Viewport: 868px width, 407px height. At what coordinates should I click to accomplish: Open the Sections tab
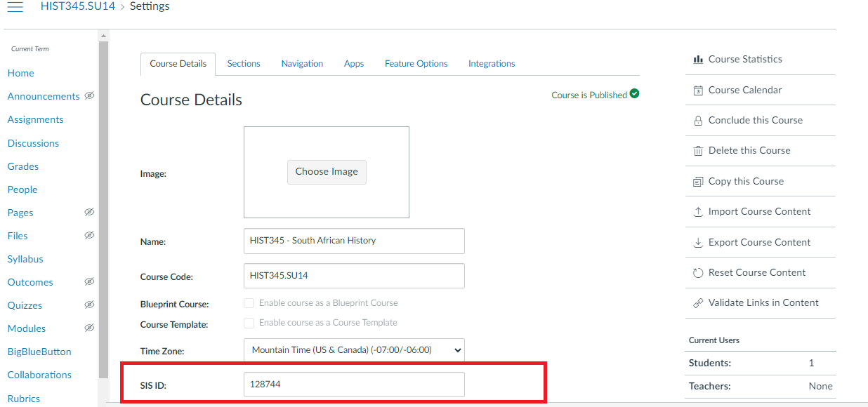[244, 63]
